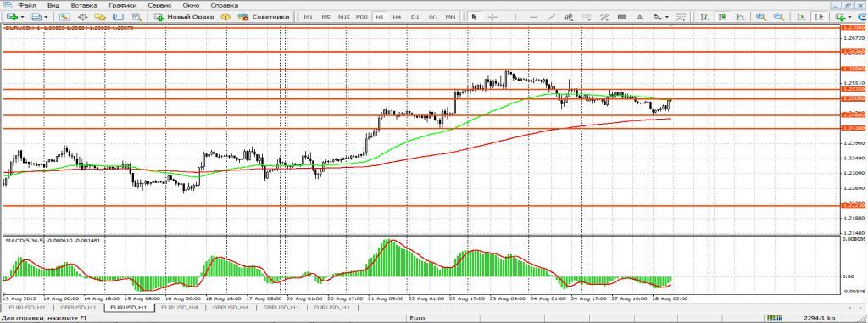Switch the chart to M15 timeframe
The height and width of the screenshot is (323, 868).
(x=344, y=17)
